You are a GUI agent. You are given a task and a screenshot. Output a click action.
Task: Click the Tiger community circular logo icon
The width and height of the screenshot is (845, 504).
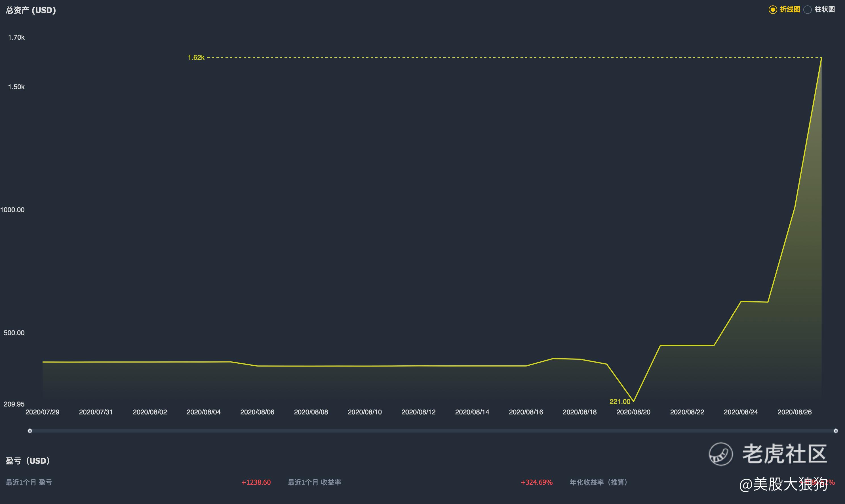click(x=721, y=454)
